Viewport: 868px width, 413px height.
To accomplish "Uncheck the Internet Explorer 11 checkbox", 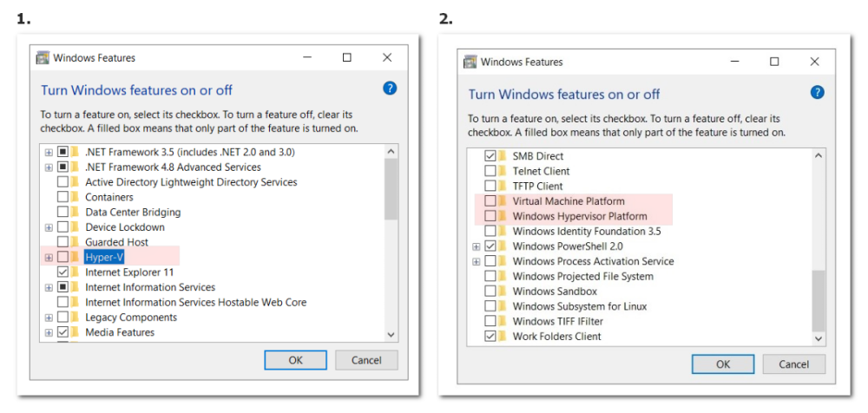I will tap(62, 272).
